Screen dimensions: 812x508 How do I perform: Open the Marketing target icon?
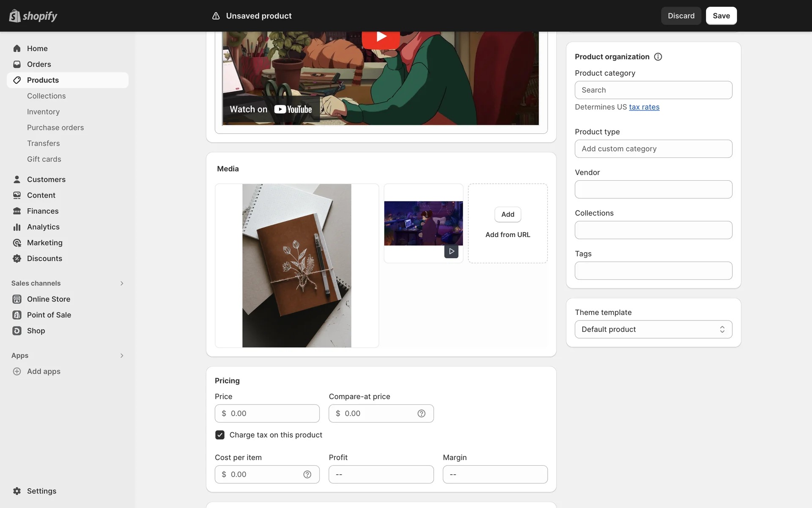coord(17,243)
